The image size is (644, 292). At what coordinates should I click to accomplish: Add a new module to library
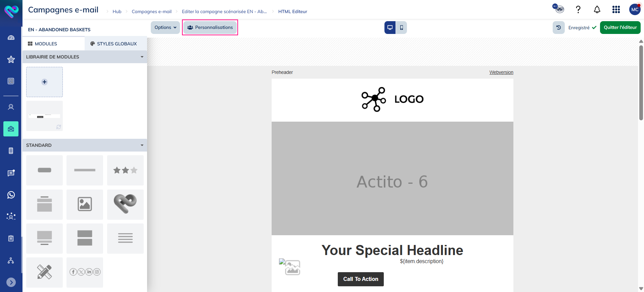[44, 82]
